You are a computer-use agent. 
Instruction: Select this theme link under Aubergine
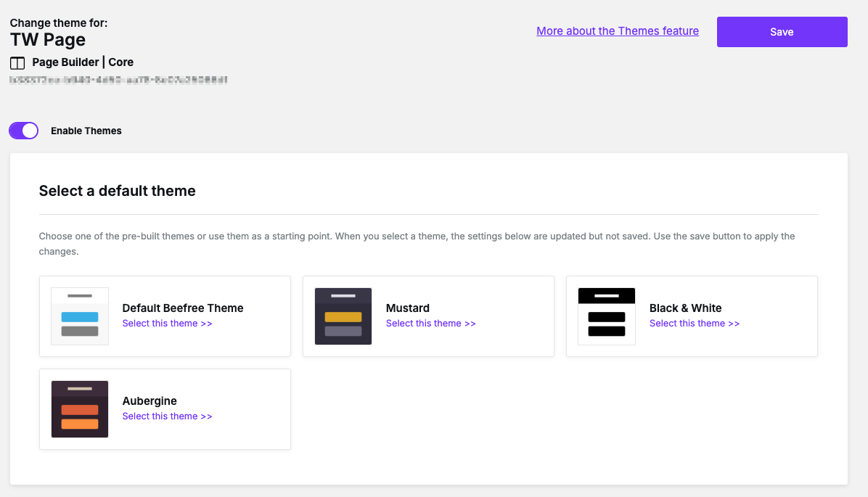[x=167, y=416]
